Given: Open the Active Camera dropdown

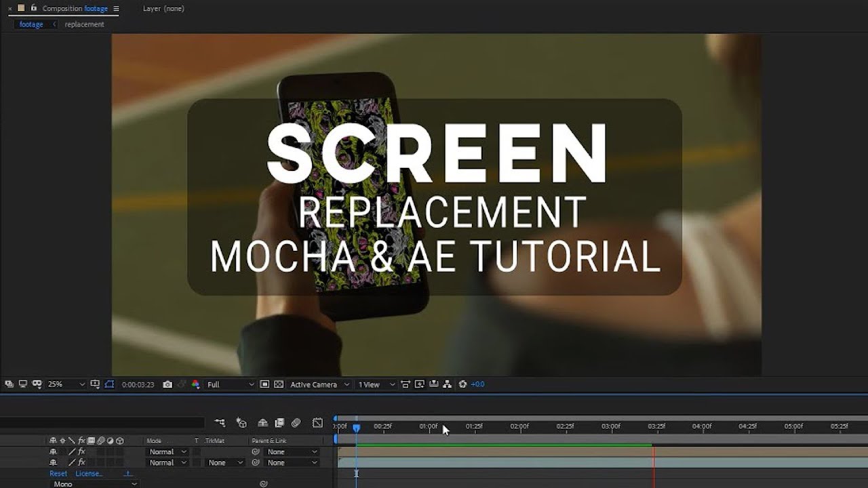Looking at the screenshot, I should point(319,384).
